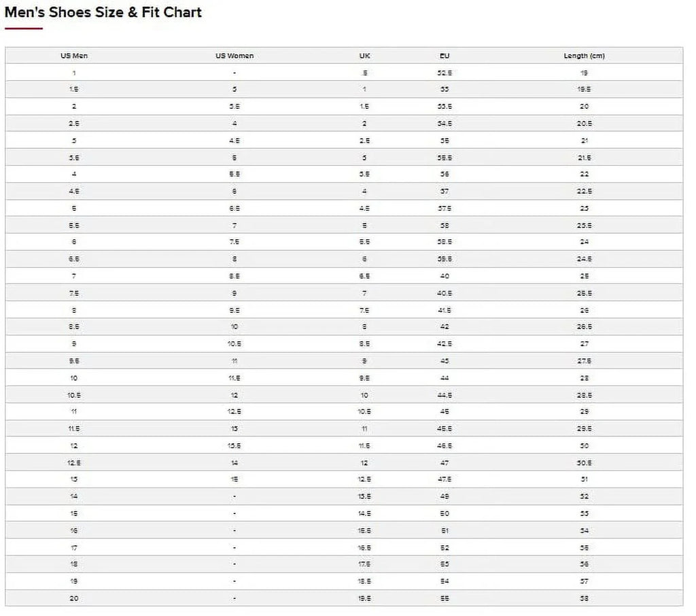
Task: Click the Length 19 cm cell
Action: tap(584, 73)
